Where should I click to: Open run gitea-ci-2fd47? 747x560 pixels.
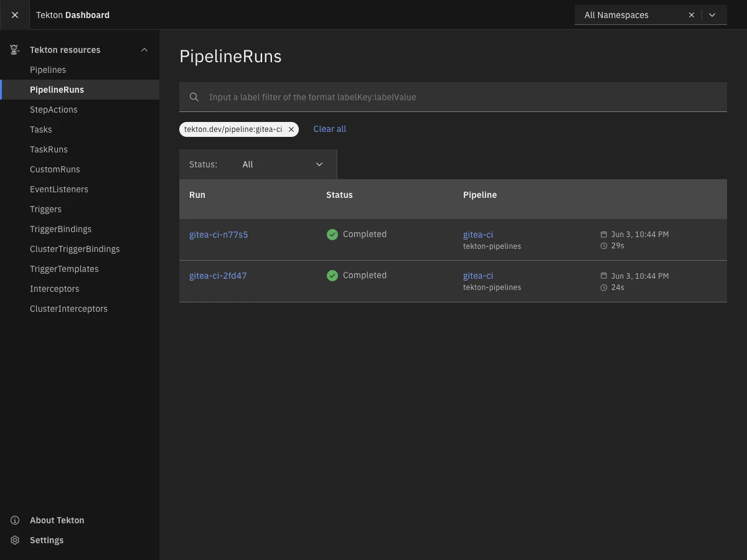point(218,276)
